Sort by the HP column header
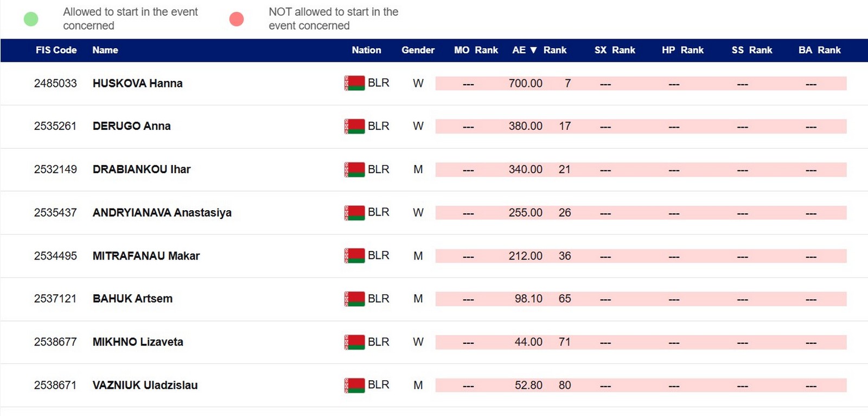 (668, 50)
